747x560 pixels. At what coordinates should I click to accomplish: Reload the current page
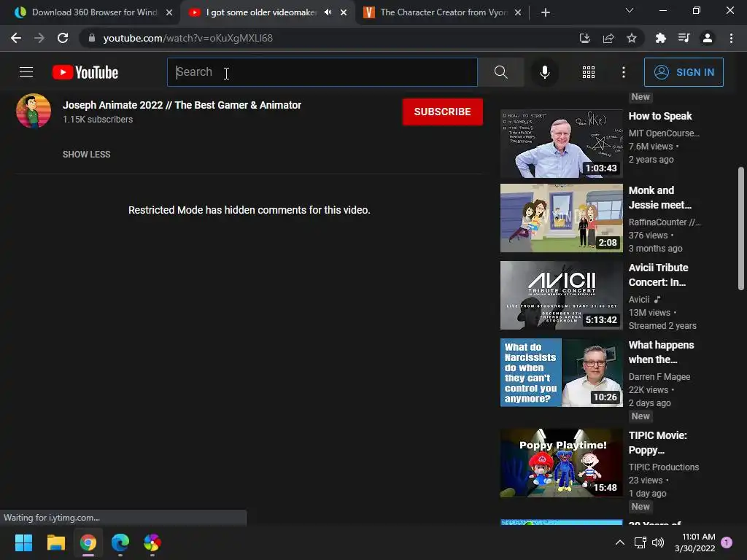point(63,38)
